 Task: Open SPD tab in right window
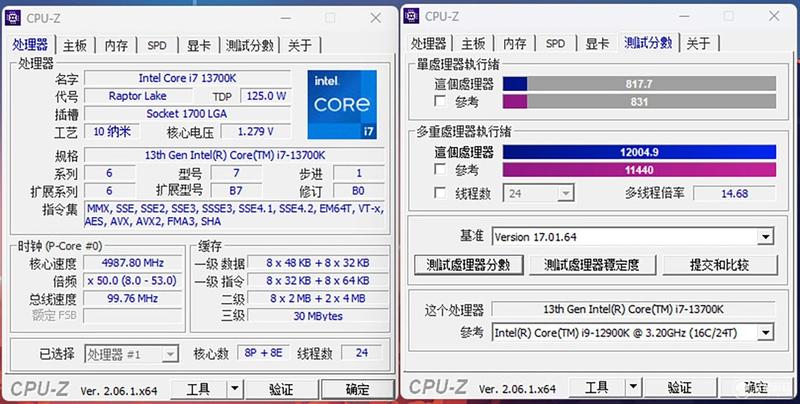point(555,43)
